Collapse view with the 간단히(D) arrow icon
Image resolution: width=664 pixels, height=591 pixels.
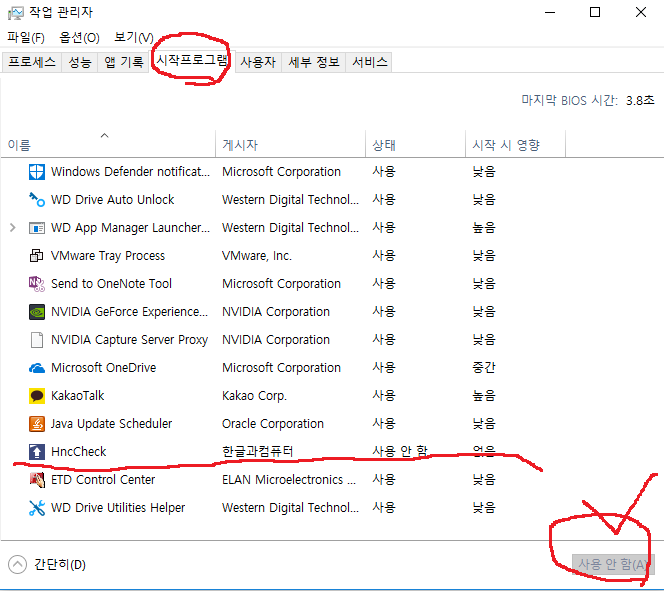(x=17, y=564)
